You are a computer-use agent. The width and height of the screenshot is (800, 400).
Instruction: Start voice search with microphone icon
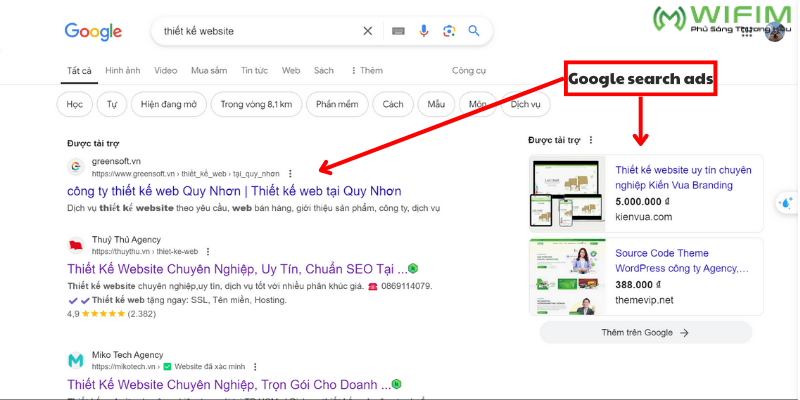(423, 31)
